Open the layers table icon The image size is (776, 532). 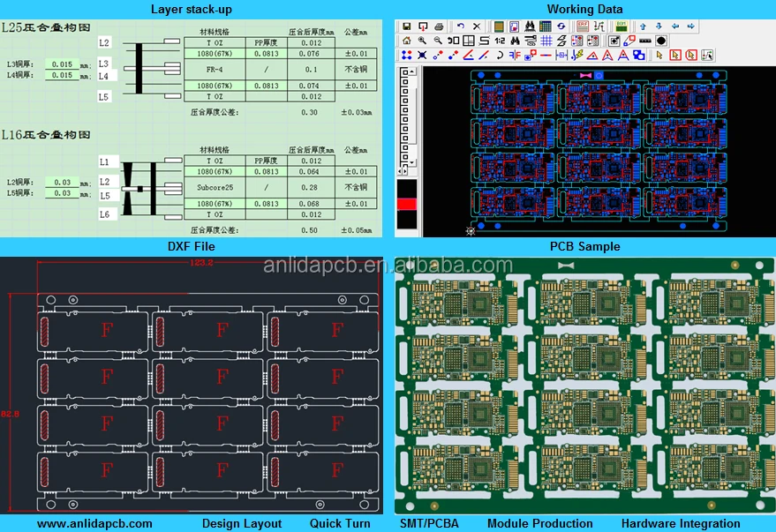pos(543,26)
